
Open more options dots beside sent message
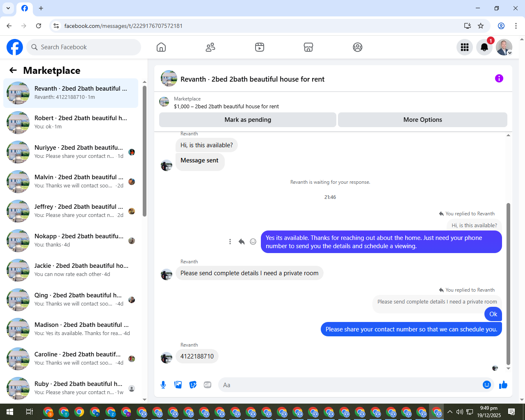pos(230,242)
